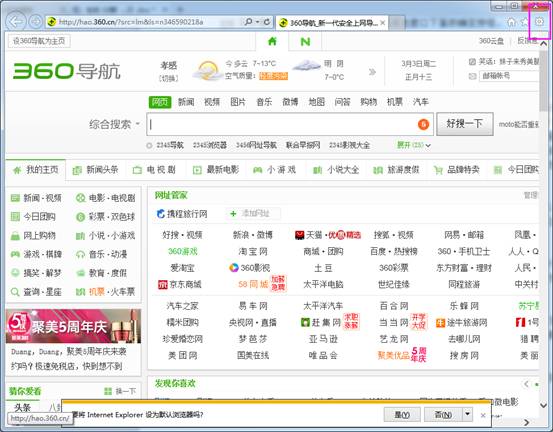Click the browser Back arrow button
The height and width of the screenshot is (432, 553).
[16, 22]
